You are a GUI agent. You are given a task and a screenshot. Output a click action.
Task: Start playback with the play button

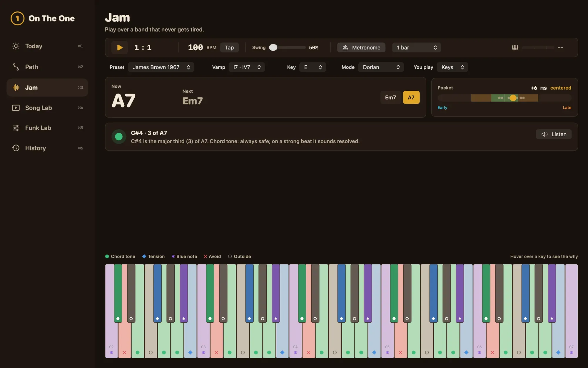120,47
